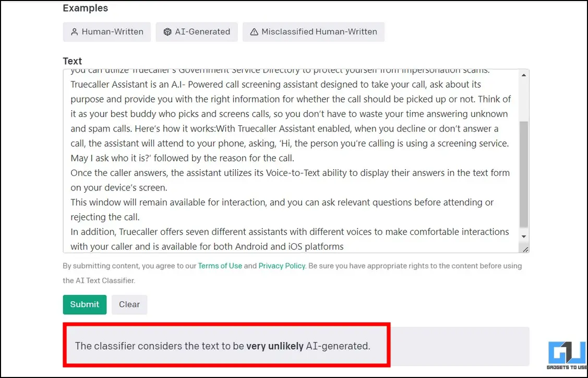
Task: Click the classifier result message
Action: pyautogui.click(x=223, y=346)
